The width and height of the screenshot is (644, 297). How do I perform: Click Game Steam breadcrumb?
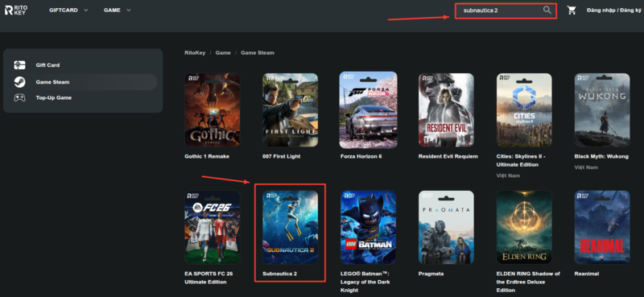click(258, 52)
